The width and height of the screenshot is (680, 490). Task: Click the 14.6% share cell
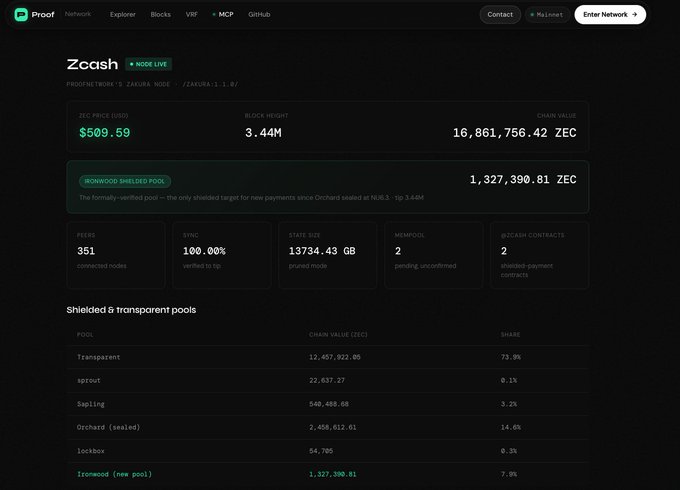[510, 428]
